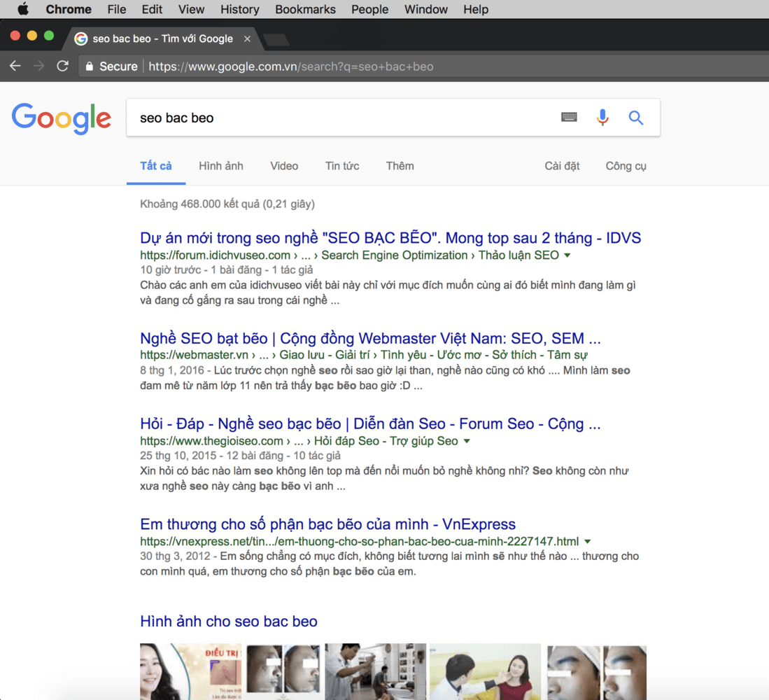The height and width of the screenshot is (700, 769).
Task: Open the Bookmarks menu
Action: point(306,9)
